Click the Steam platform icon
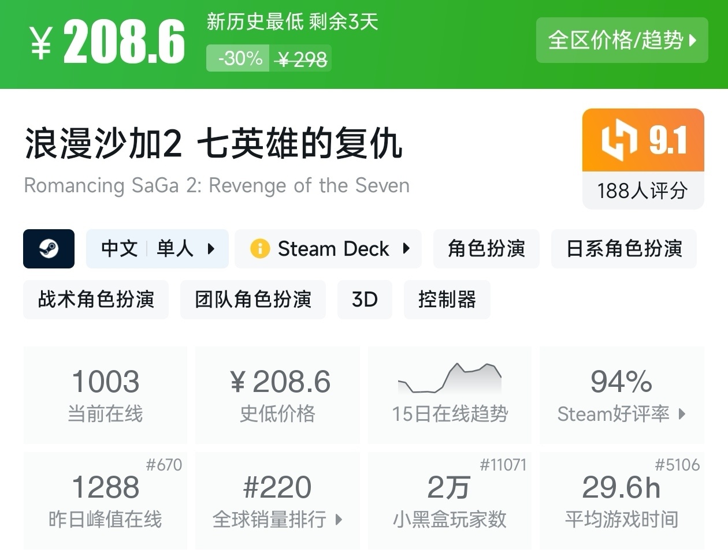 49,249
